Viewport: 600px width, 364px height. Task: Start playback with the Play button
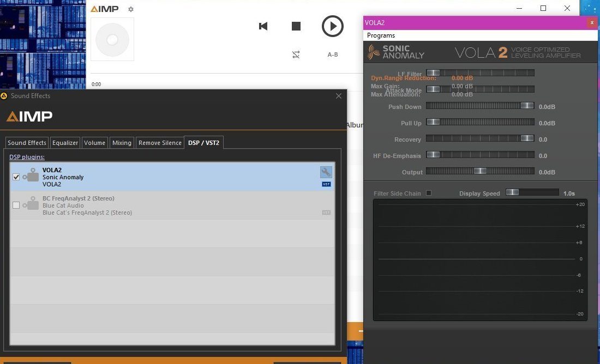pos(333,26)
